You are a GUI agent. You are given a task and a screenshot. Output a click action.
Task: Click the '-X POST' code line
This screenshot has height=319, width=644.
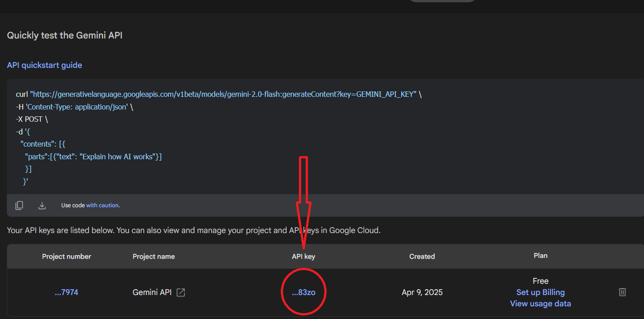coord(32,119)
